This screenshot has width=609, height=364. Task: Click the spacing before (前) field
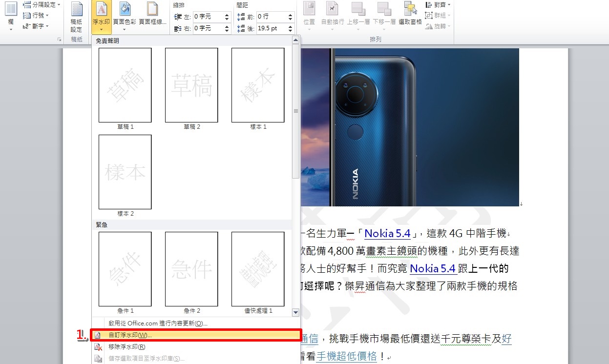point(272,17)
